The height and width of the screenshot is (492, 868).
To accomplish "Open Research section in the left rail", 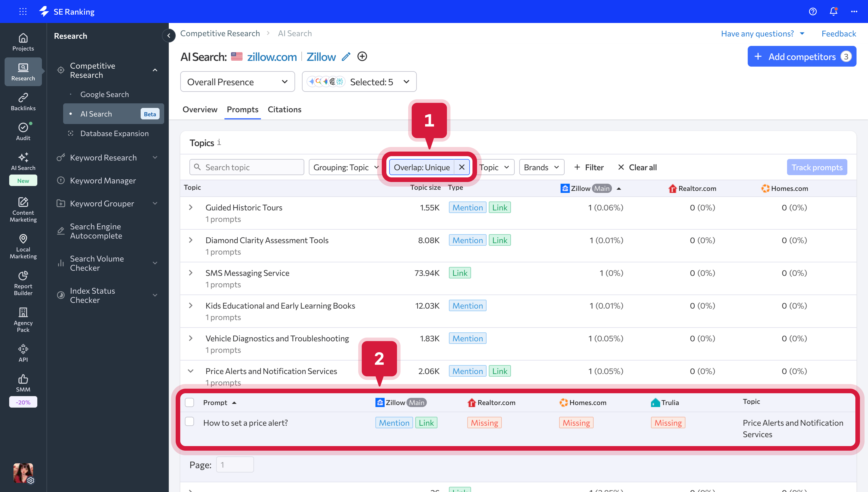I will point(23,72).
